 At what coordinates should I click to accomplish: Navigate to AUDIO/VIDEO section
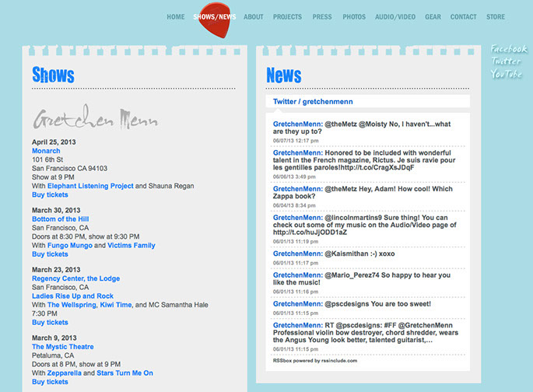point(395,17)
